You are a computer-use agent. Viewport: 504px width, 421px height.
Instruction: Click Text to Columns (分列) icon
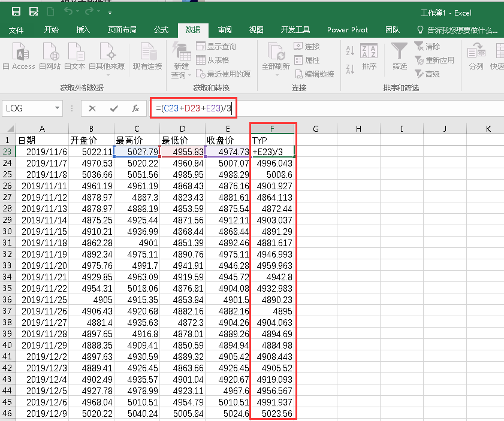476,56
